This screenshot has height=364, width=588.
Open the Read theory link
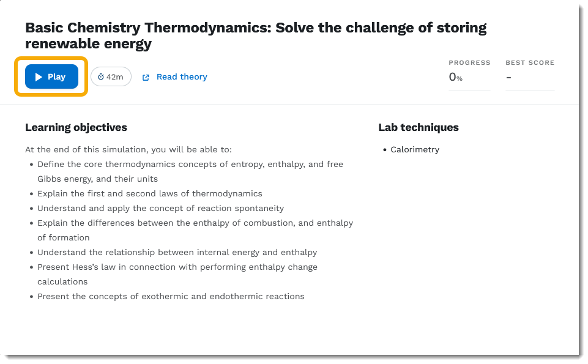tap(182, 77)
